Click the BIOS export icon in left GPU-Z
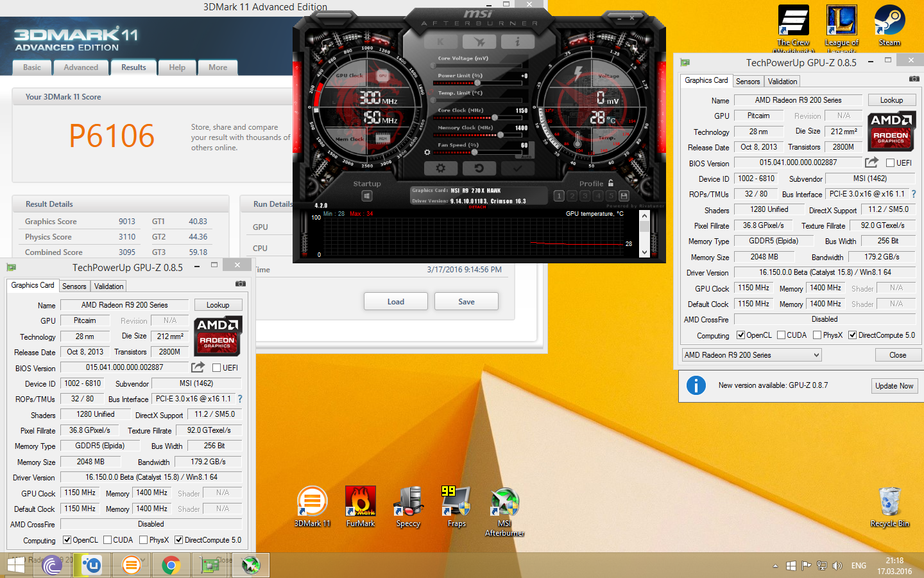This screenshot has height=578, width=924. [x=198, y=367]
